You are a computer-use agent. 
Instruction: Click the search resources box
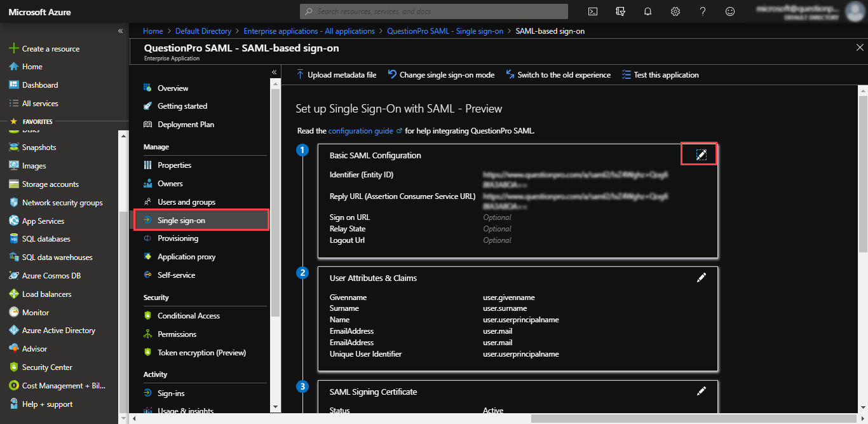(434, 11)
